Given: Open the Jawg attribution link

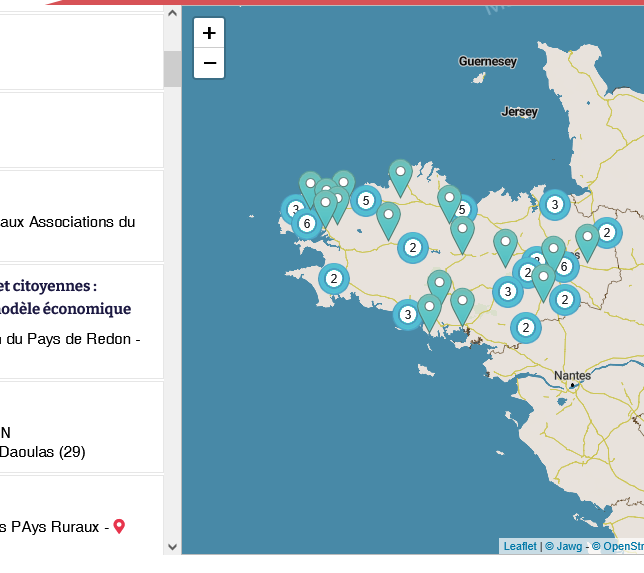Looking at the screenshot, I should point(566,546).
